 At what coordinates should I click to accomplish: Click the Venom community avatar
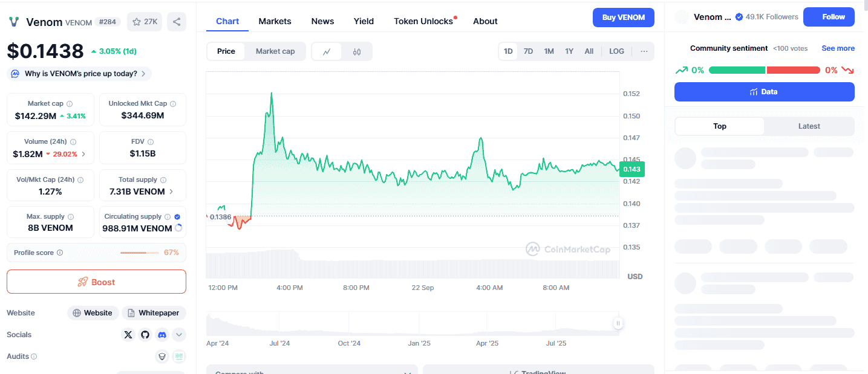click(x=682, y=17)
